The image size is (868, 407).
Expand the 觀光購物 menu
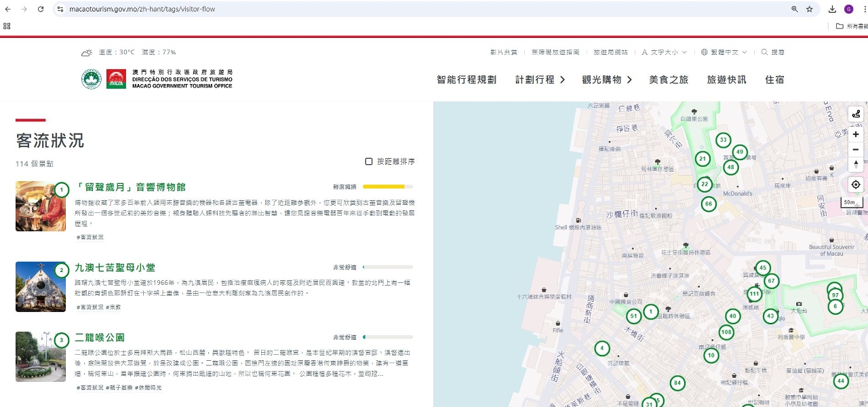[606, 79]
